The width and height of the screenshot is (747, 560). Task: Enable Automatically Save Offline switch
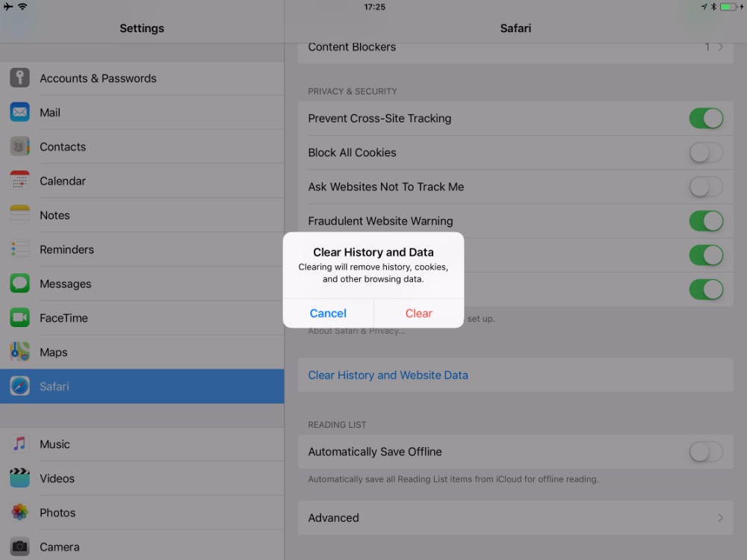point(706,452)
